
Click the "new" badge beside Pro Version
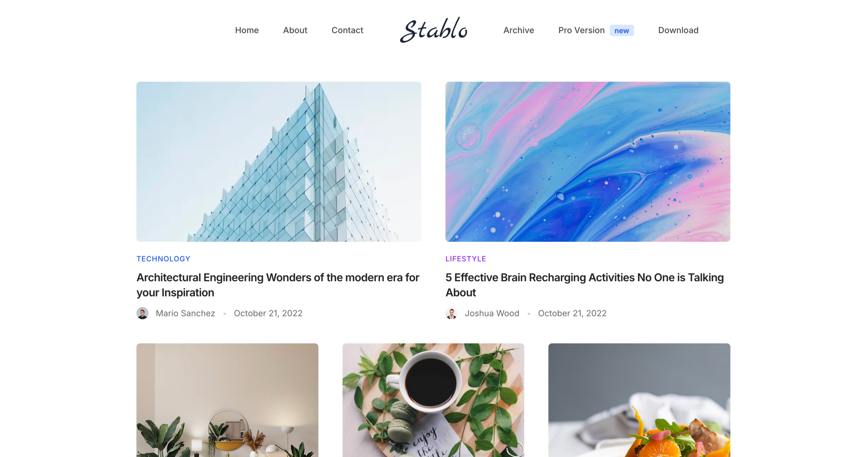622,30
